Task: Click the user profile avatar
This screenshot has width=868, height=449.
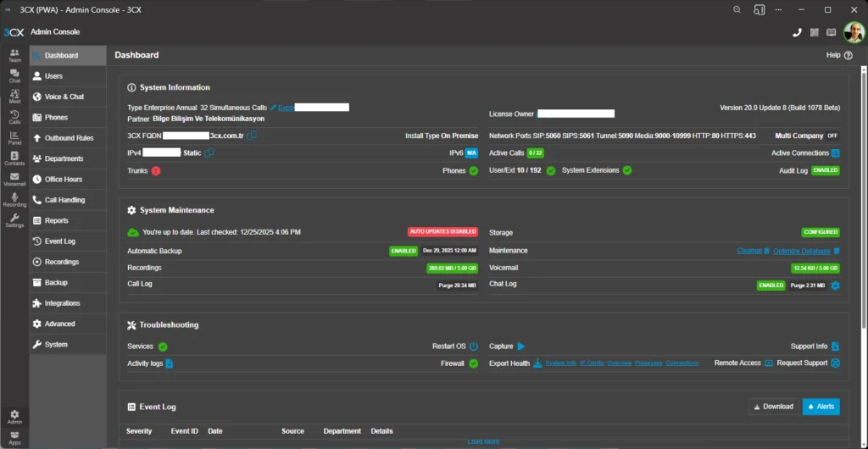Action: [x=854, y=32]
